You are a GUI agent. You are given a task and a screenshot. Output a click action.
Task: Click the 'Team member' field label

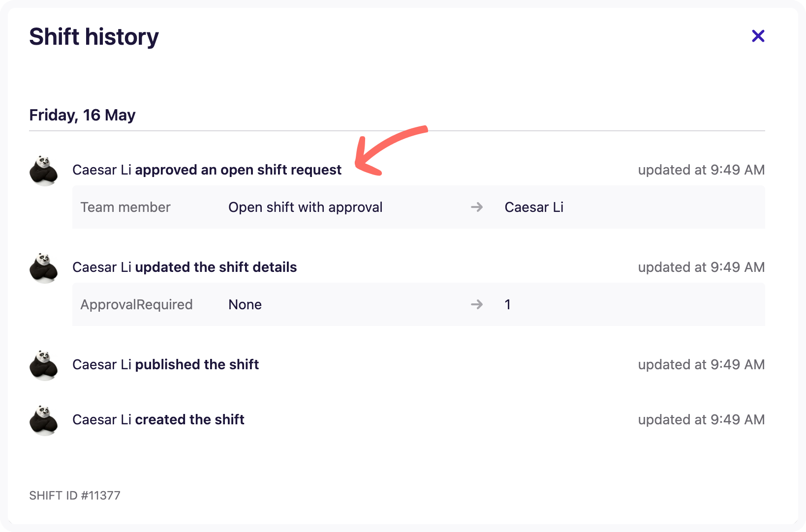coord(125,207)
